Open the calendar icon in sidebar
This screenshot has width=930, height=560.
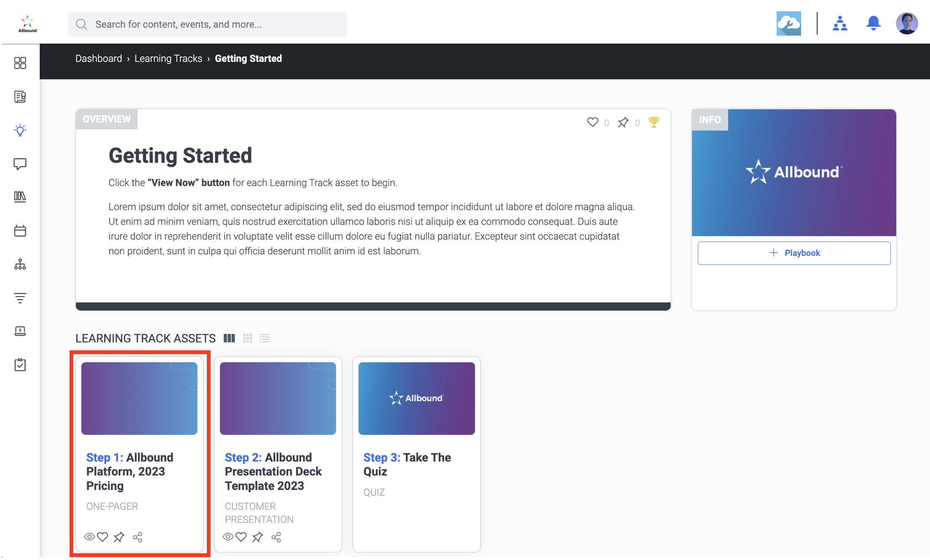point(20,231)
